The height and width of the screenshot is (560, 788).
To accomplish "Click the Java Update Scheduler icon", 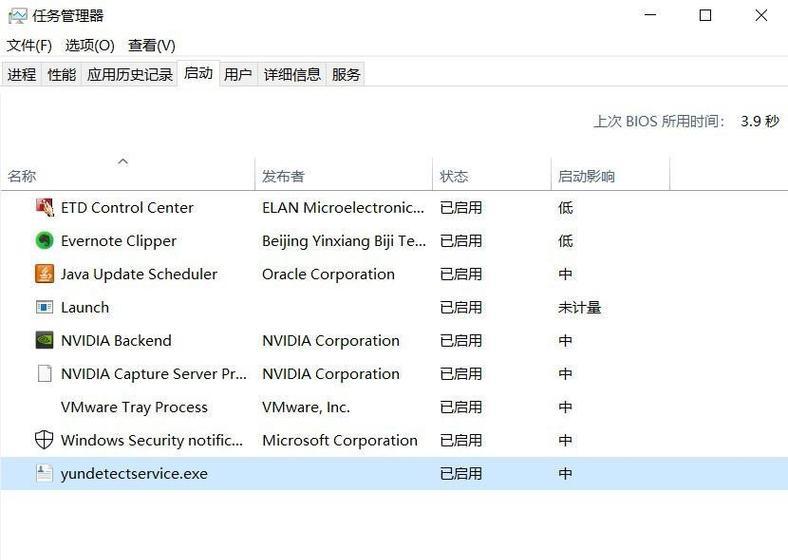I will coord(44,273).
